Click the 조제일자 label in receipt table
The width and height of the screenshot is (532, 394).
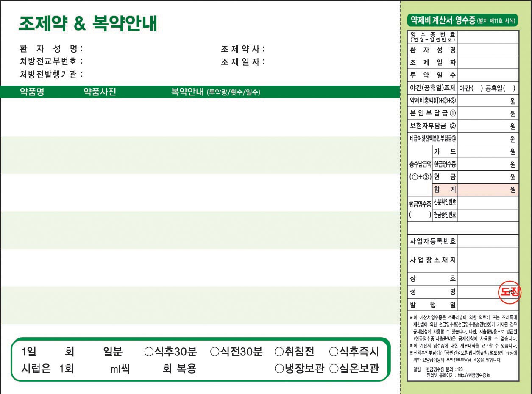tap(432, 63)
